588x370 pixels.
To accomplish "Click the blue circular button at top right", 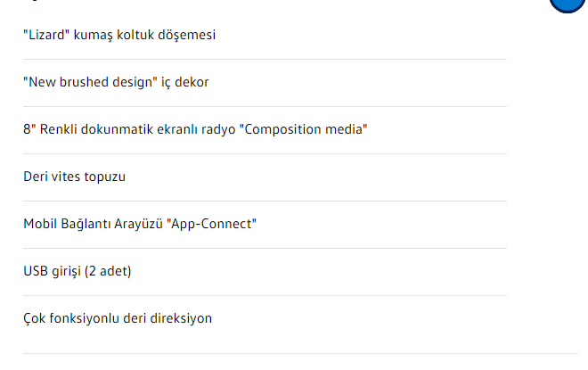I will pos(568,4).
